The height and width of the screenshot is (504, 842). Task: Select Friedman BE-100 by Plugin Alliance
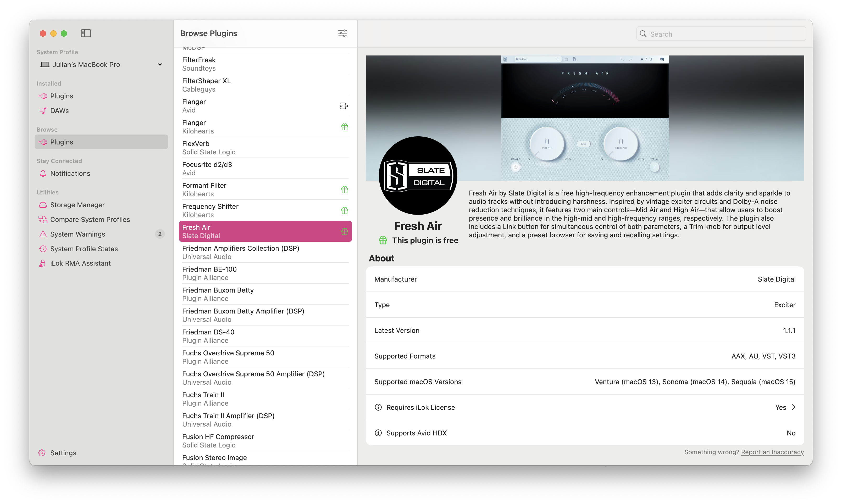click(265, 273)
